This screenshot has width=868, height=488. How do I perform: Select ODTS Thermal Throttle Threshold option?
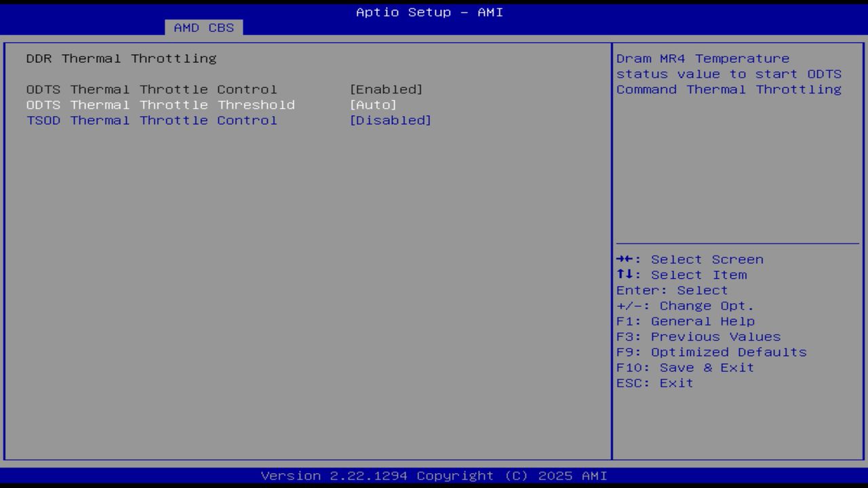point(161,104)
